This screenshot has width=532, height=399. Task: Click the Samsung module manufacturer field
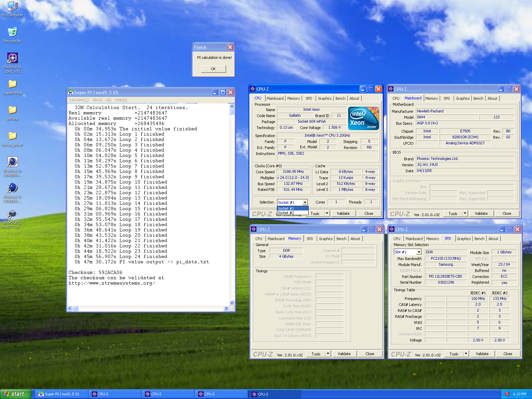click(x=446, y=265)
